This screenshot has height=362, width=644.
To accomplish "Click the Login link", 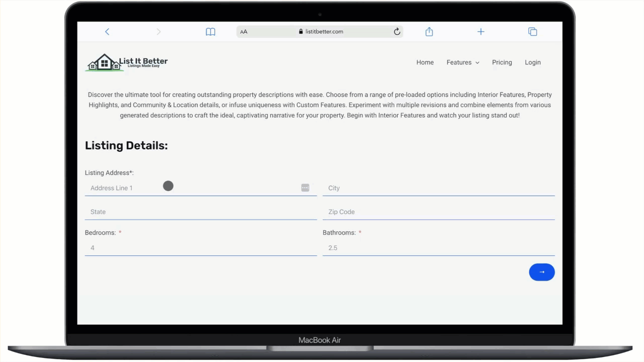I will pyautogui.click(x=532, y=62).
